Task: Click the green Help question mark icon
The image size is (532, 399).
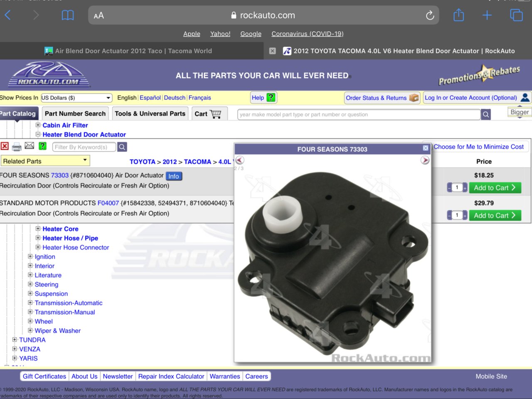Action: tap(271, 98)
